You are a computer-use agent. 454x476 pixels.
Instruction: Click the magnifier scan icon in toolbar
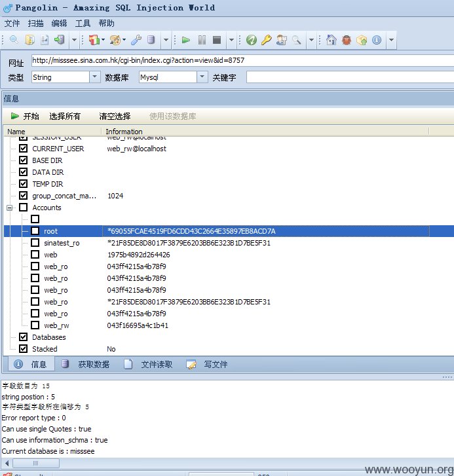14,40
